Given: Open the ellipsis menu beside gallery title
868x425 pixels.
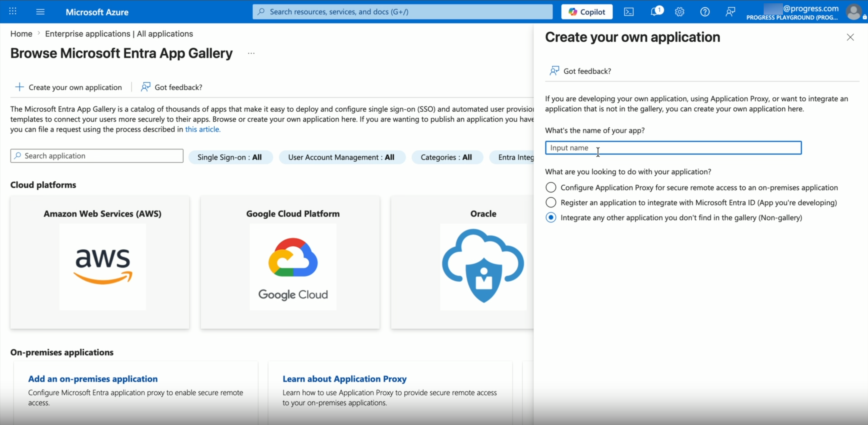Looking at the screenshot, I should [251, 53].
